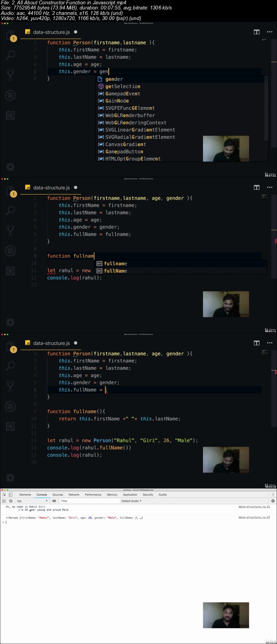The height and width of the screenshot is (644, 277).
Task: Open Search in the 00:04:46 frame sidebar
Action: coord(10,366)
